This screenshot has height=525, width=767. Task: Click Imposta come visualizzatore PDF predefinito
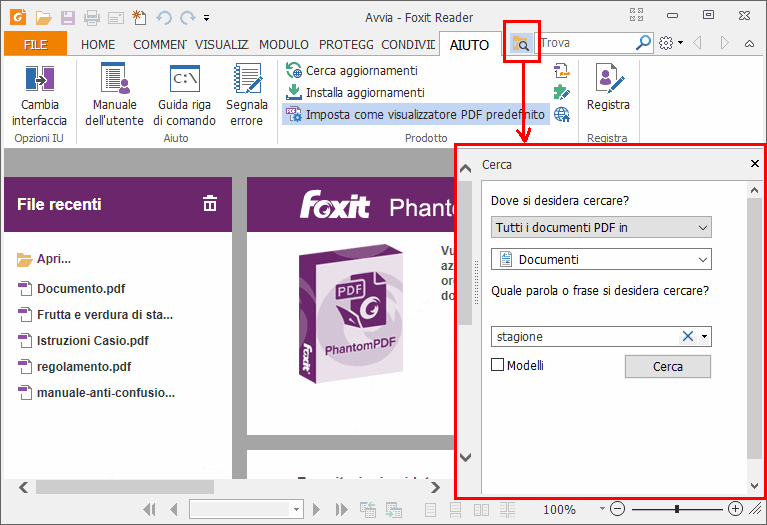click(x=416, y=114)
